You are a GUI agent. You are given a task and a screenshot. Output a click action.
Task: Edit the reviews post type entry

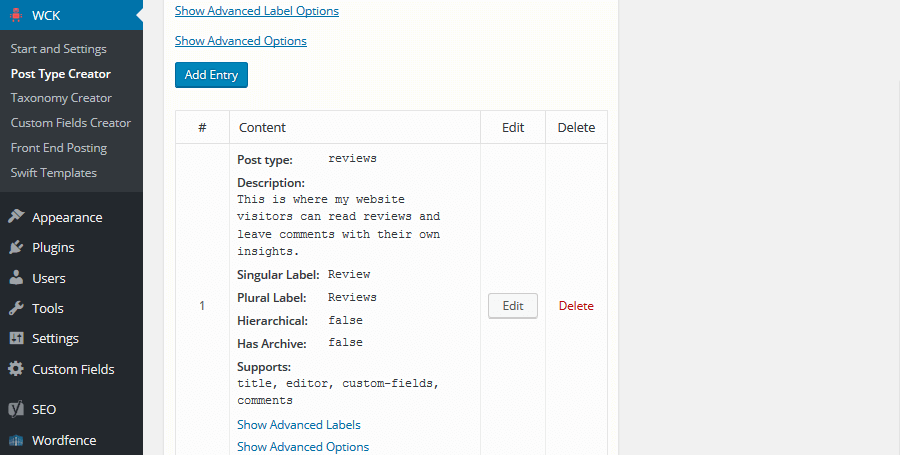(513, 306)
